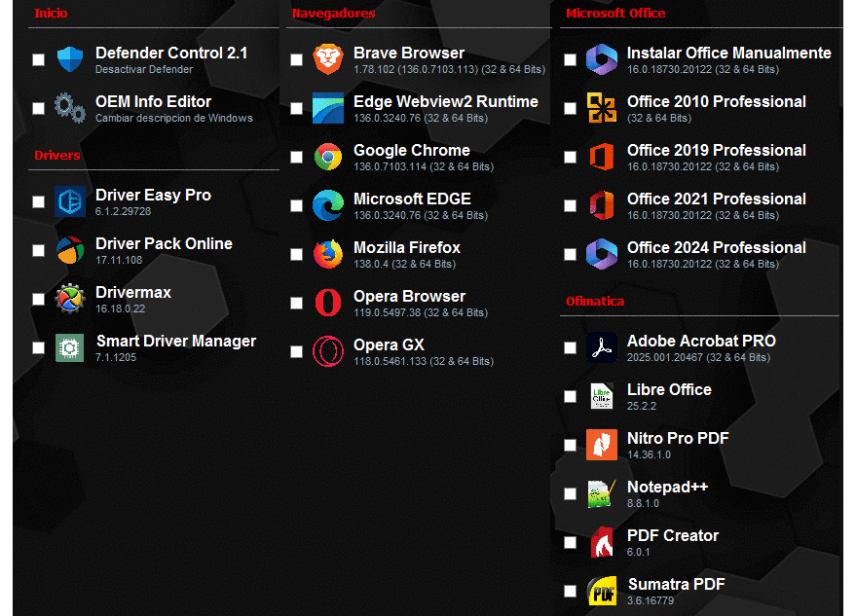Click the Driver Pack Online icon

70,250
